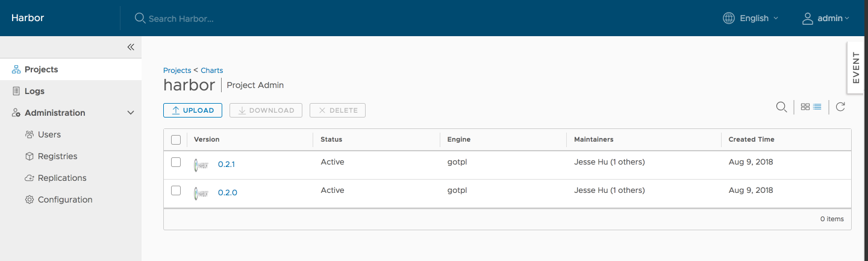
Task: Check the box for version 0.2.0
Action: [176, 190]
